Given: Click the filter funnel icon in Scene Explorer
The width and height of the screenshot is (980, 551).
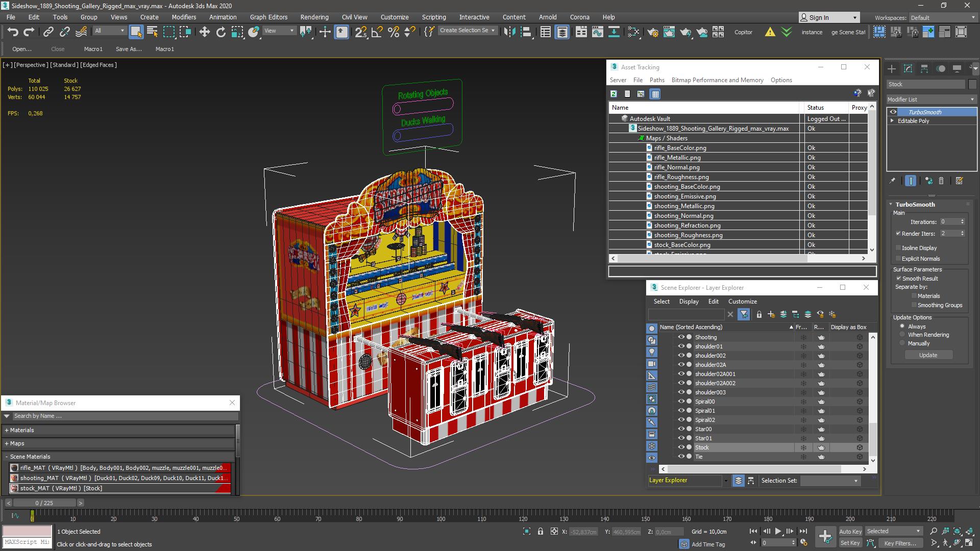Looking at the screenshot, I should pos(744,314).
